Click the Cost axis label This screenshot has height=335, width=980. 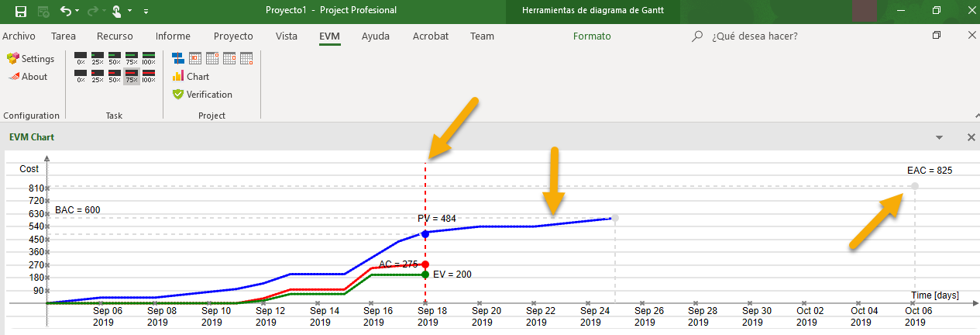point(29,168)
